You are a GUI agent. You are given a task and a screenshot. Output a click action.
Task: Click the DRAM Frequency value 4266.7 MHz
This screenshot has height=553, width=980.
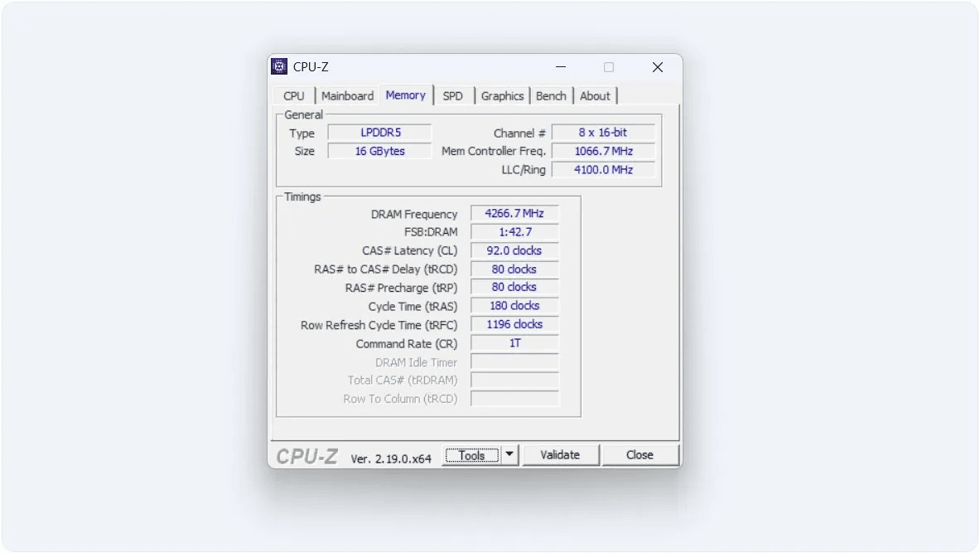coord(514,213)
